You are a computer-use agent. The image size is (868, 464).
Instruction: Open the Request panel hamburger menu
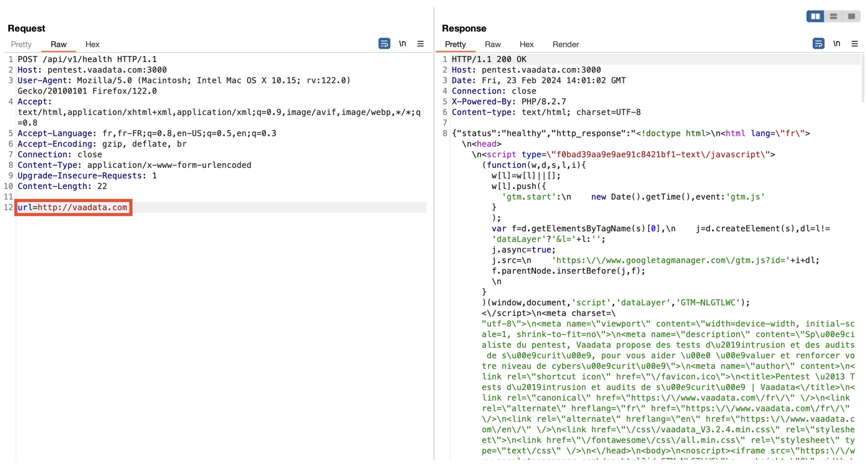[x=420, y=44]
